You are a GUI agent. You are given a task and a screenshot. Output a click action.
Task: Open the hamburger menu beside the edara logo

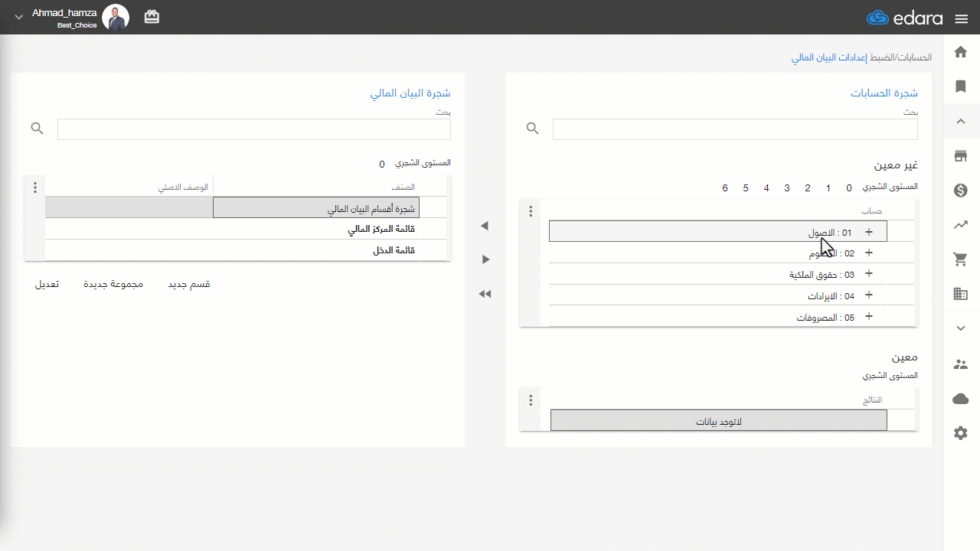point(962,18)
